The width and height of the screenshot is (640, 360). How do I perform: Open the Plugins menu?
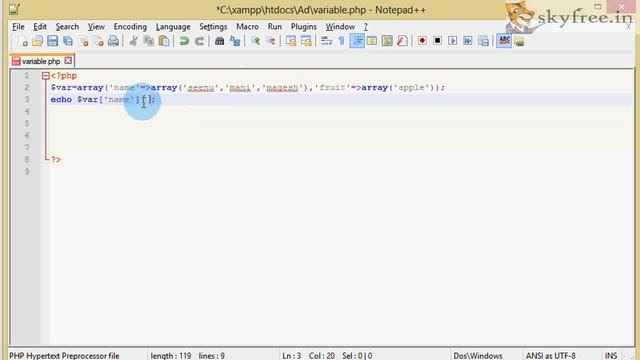304,27
